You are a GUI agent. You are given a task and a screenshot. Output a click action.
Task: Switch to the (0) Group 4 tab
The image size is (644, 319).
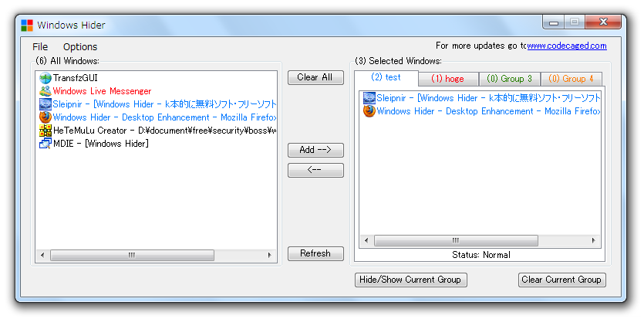coord(572,79)
